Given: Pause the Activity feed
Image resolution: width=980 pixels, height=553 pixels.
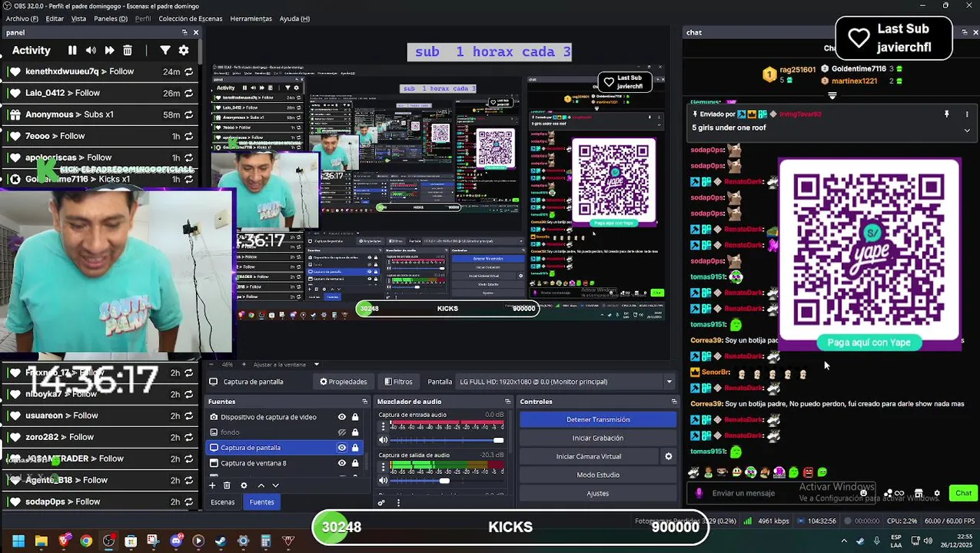Looking at the screenshot, I should click(x=72, y=50).
